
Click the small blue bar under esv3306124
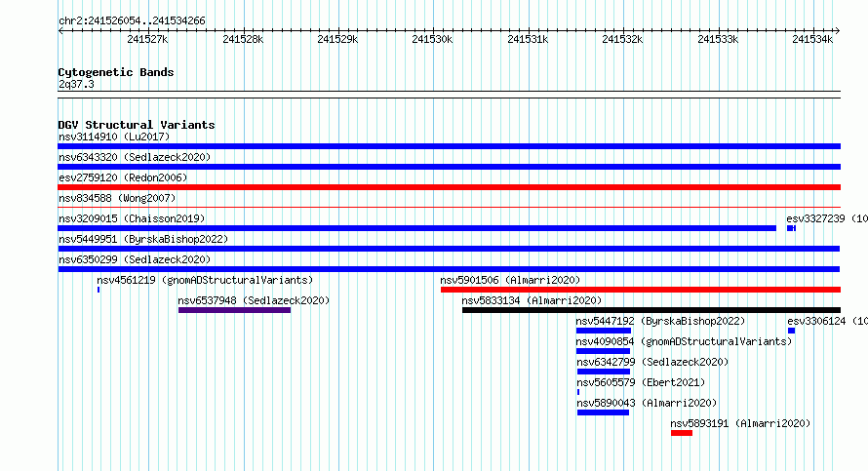coord(792,331)
